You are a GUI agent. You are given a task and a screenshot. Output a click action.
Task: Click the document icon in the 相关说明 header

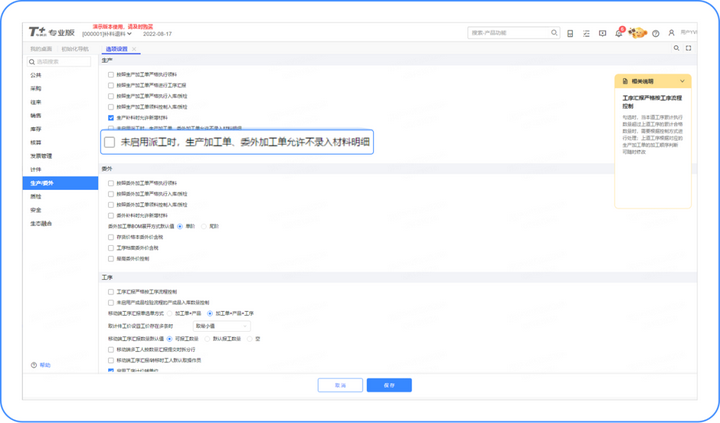click(625, 81)
